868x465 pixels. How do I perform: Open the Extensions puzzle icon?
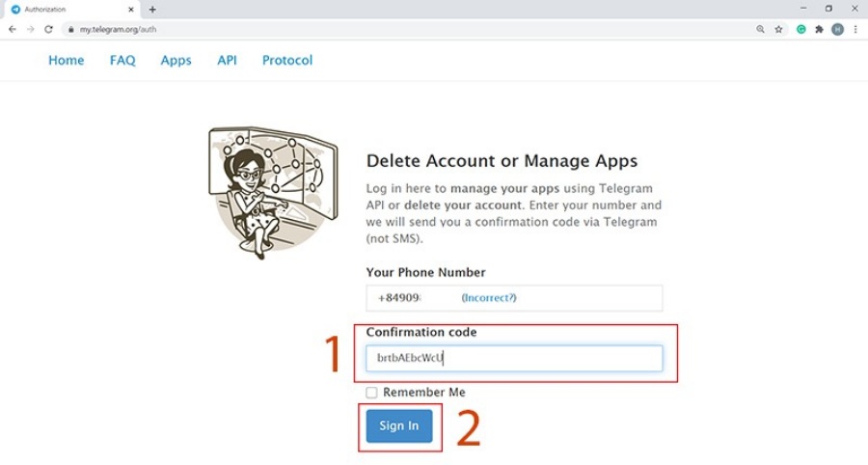click(819, 29)
